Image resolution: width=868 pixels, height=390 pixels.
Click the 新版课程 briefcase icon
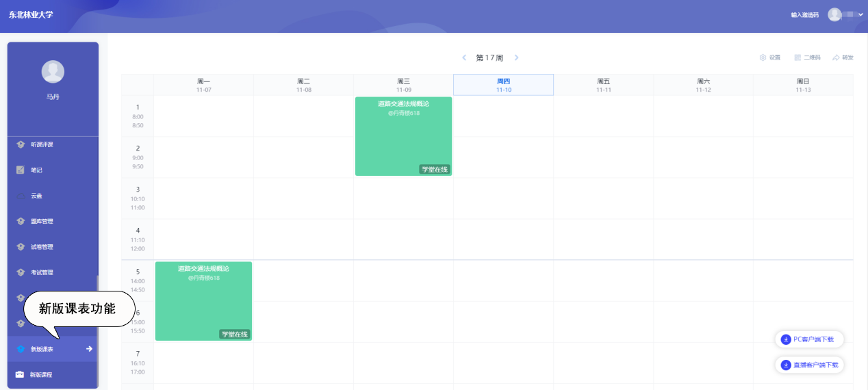pos(20,374)
